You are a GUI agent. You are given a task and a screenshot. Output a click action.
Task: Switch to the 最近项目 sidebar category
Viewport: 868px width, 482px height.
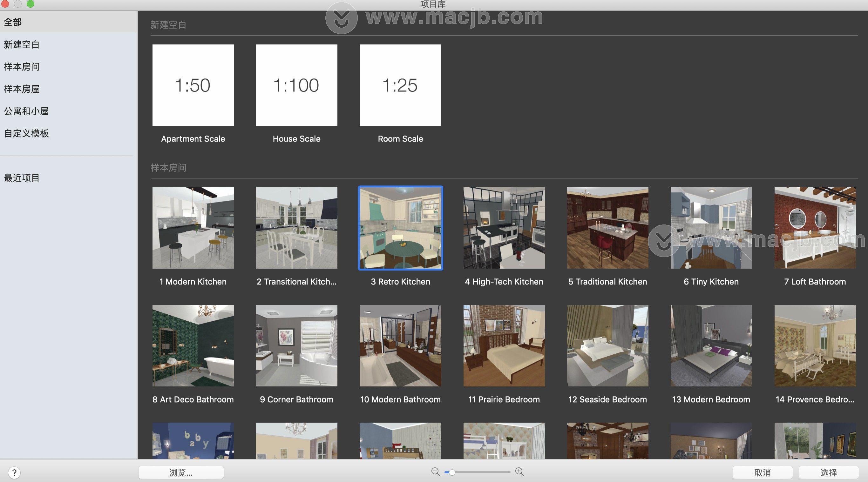[21, 178]
